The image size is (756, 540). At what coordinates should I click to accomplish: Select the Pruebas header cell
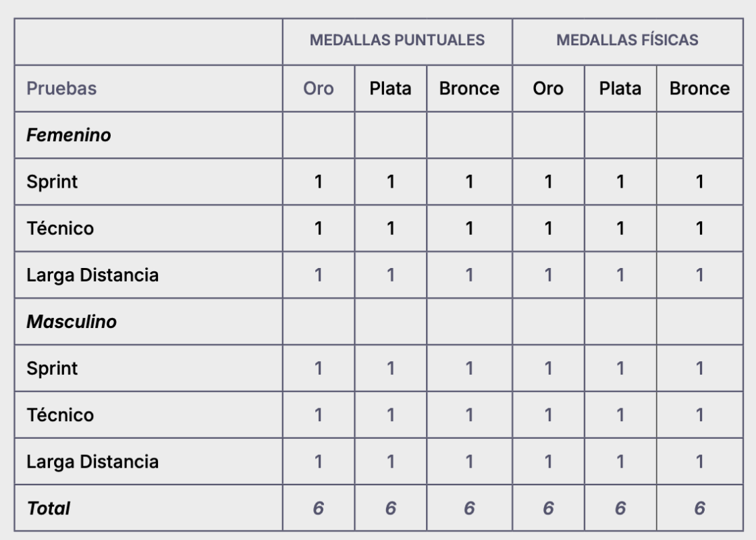click(x=61, y=88)
